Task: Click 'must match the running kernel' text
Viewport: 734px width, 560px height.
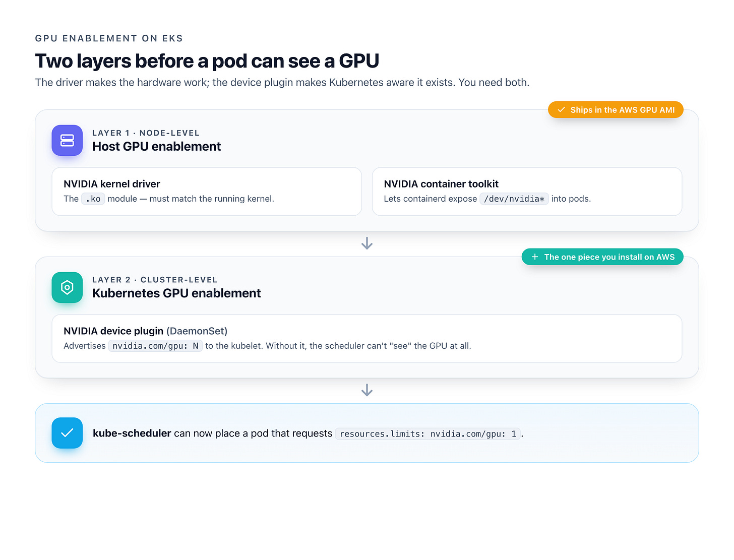Action: pos(212,199)
